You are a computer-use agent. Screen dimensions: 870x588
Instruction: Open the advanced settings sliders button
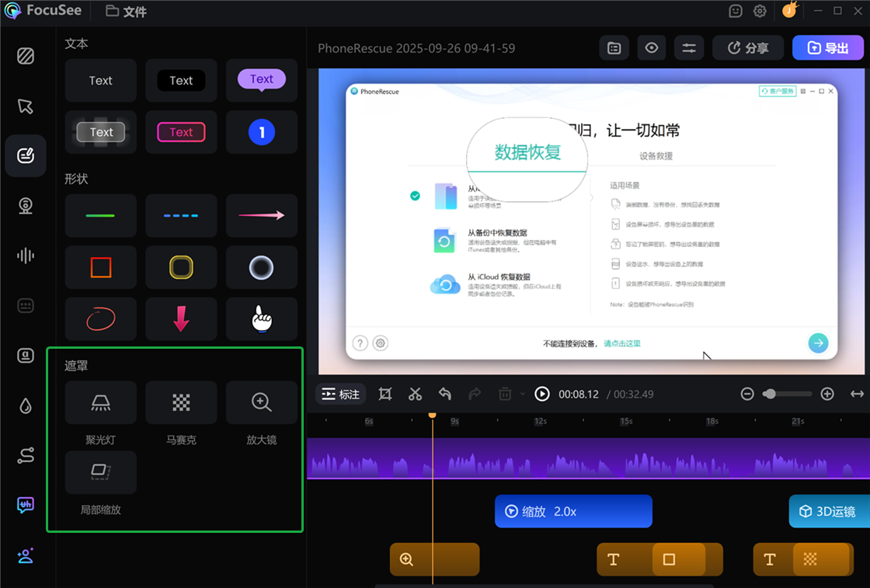tap(688, 48)
